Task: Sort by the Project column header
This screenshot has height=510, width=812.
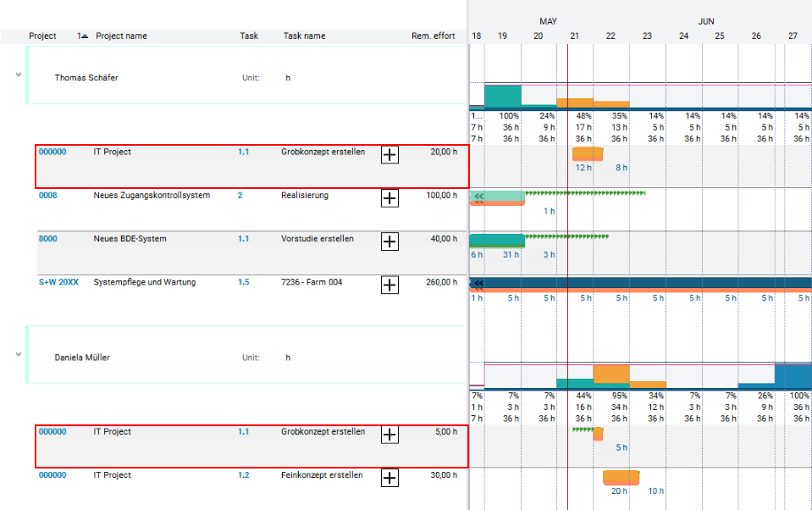Action: click(42, 36)
